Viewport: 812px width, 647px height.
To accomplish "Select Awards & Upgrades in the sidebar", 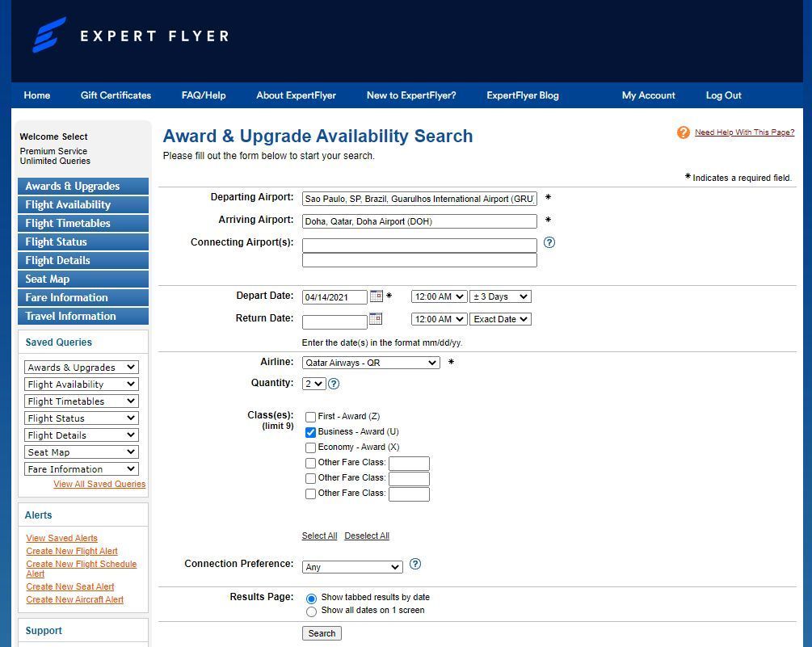I will [x=83, y=187].
